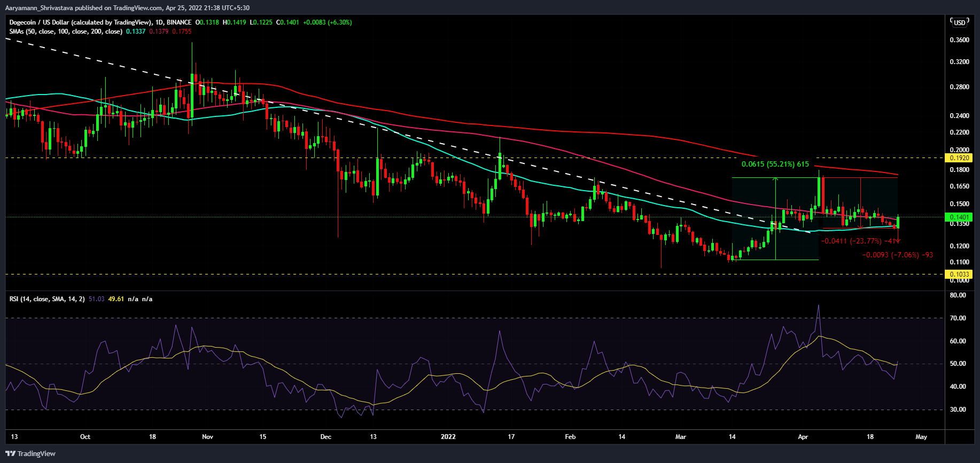The height and width of the screenshot is (463, 980).
Task: Click the 15 date label on time axis
Action: click(x=263, y=437)
